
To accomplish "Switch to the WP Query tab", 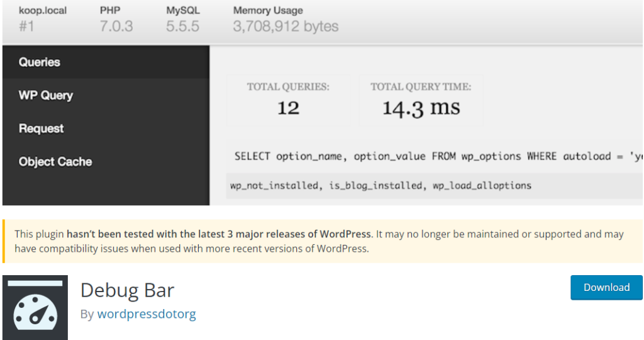I will click(46, 96).
